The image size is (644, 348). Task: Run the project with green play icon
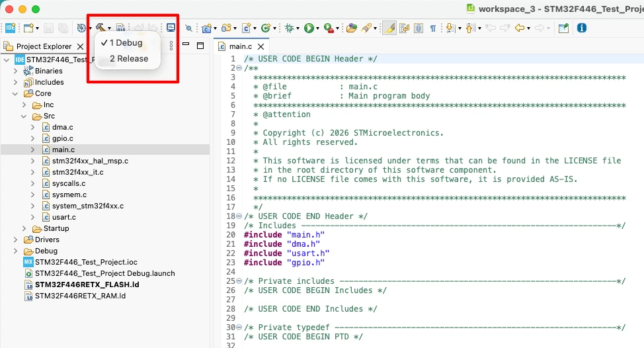(309, 28)
